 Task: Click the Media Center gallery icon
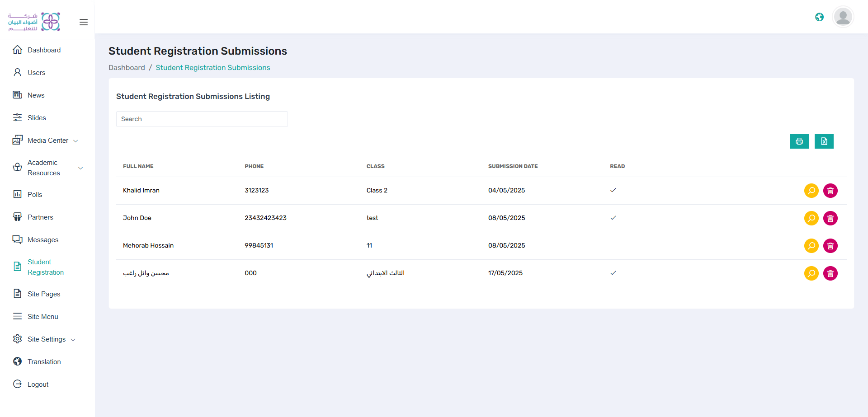click(17, 140)
